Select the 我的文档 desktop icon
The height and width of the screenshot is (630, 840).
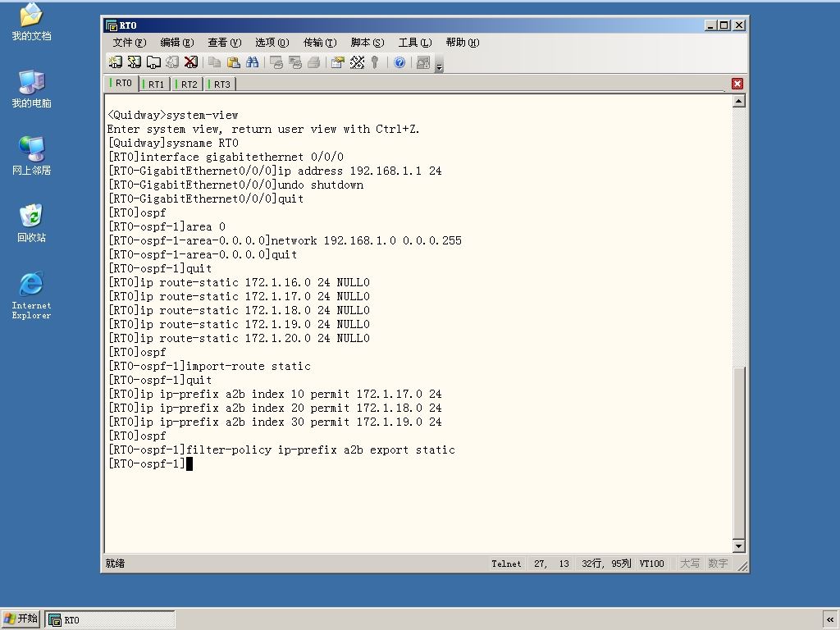point(32,21)
